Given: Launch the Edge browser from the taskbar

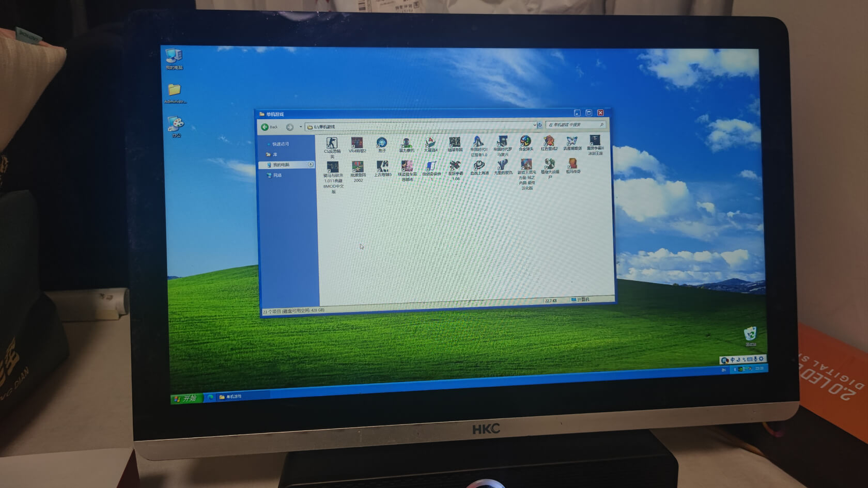Looking at the screenshot, I should coord(211,397).
